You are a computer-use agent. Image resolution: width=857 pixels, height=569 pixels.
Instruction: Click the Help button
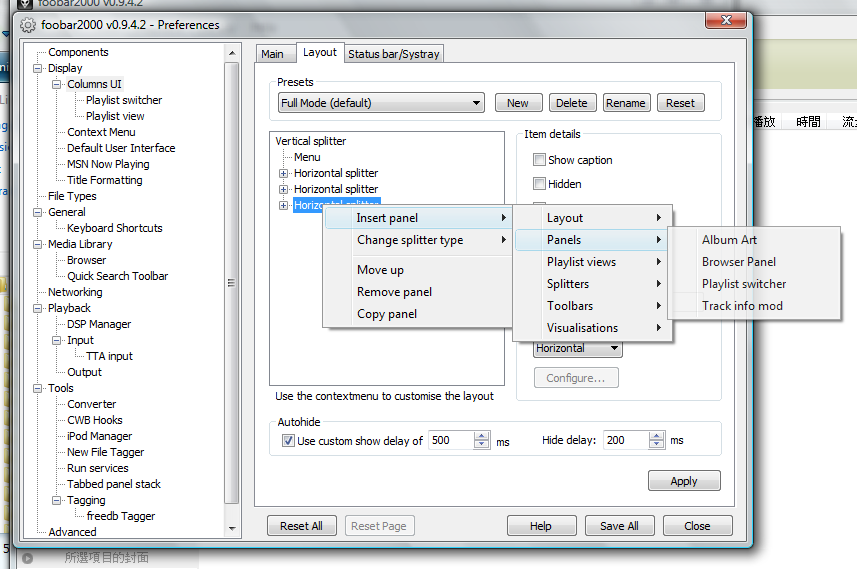(541, 526)
